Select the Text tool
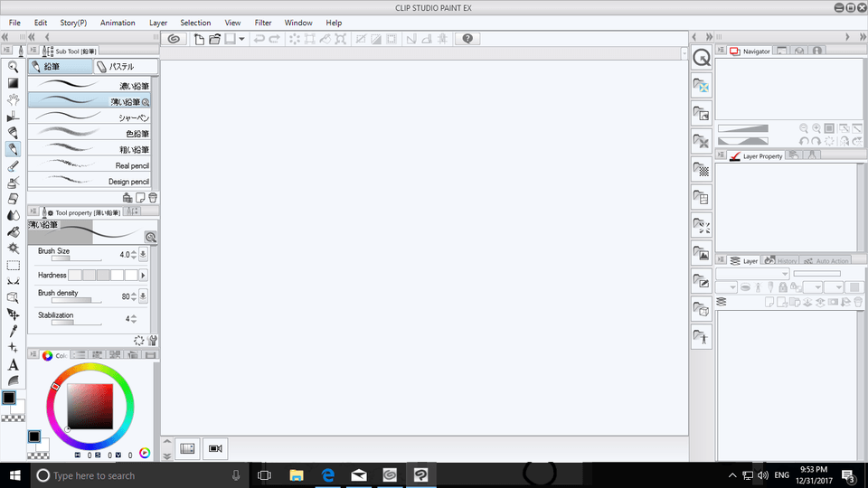The width and height of the screenshot is (868, 488). pyautogui.click(x=14, y=364)
